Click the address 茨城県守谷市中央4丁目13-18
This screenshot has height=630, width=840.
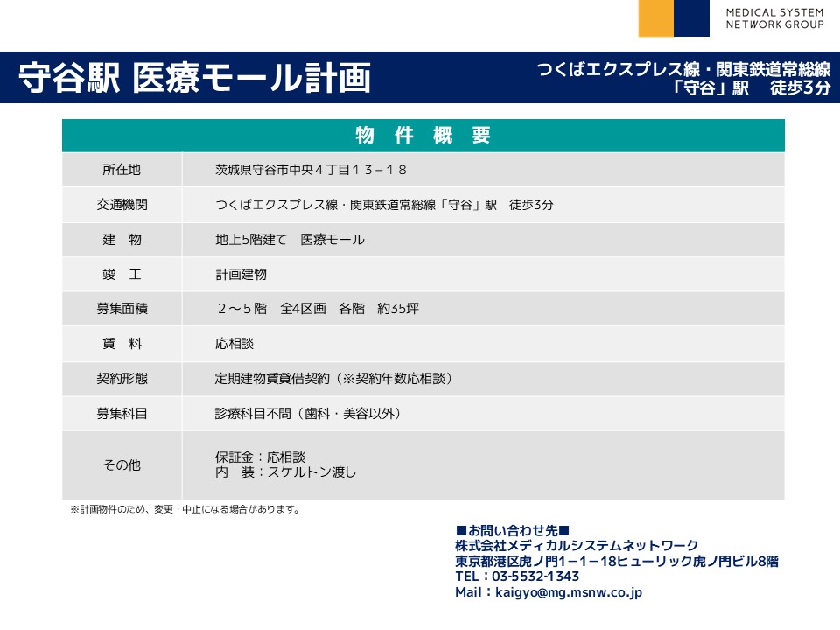[311, 170]
